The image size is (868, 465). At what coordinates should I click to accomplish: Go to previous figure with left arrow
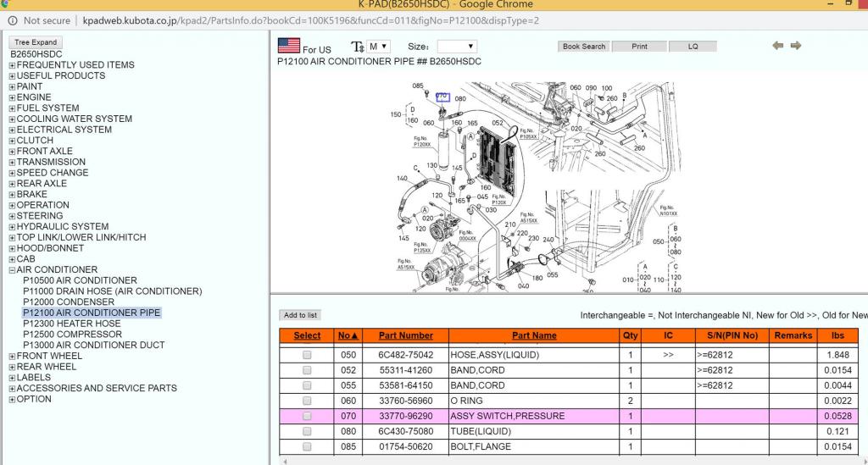coord(778,46)
